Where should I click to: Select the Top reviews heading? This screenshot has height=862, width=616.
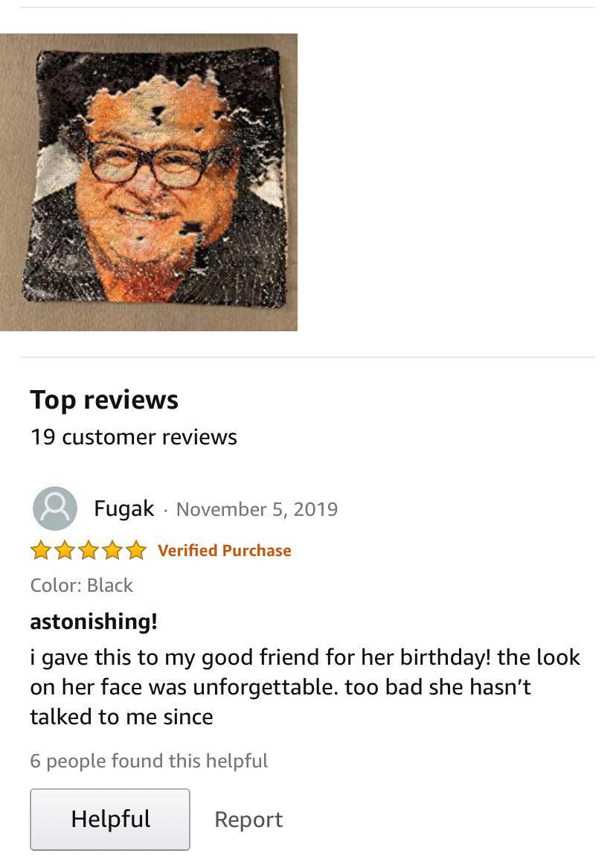click(x=104, y=400)
